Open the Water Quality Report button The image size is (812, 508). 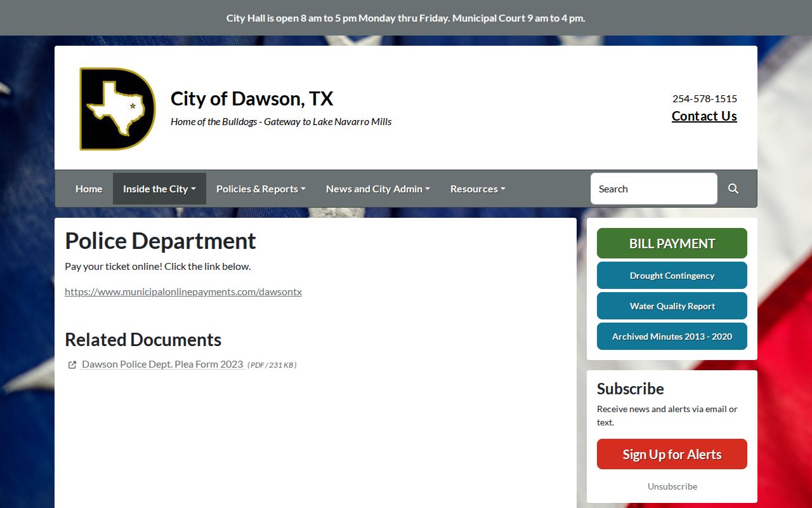pos(672,306)
